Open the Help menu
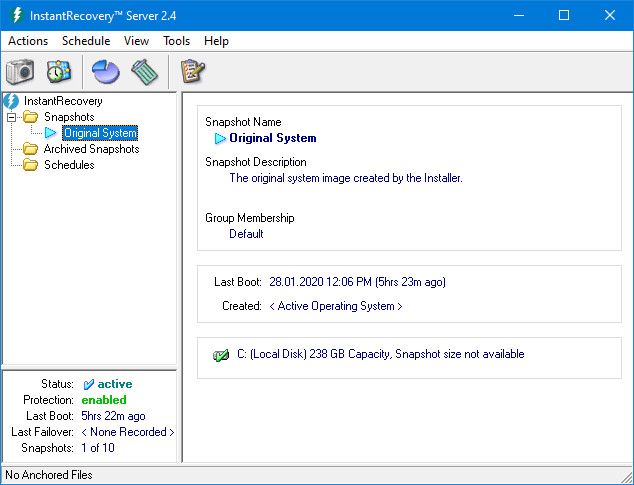The height and width of the screenshot is (485, 634). tap(216, 41)
